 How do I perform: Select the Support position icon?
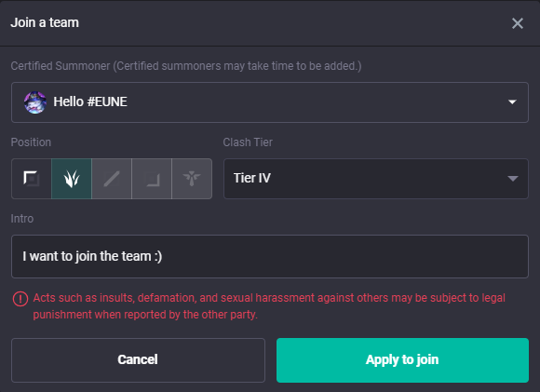click(x=192, y=179)
